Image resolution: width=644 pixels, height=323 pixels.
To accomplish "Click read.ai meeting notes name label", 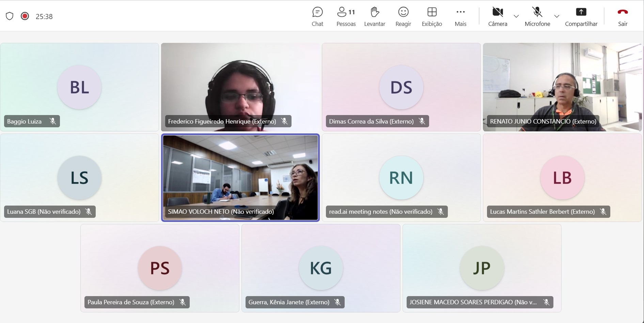I will [380, 212].
